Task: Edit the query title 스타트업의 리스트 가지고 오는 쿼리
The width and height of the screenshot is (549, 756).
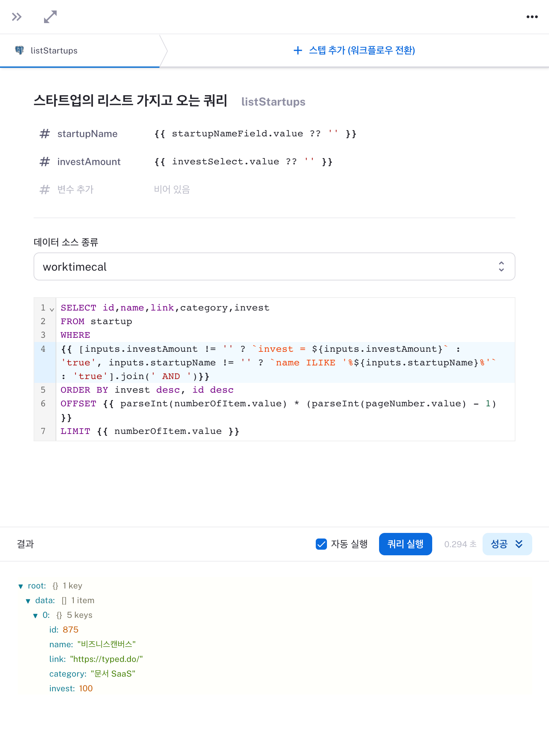Action: (x=130, y=101)
